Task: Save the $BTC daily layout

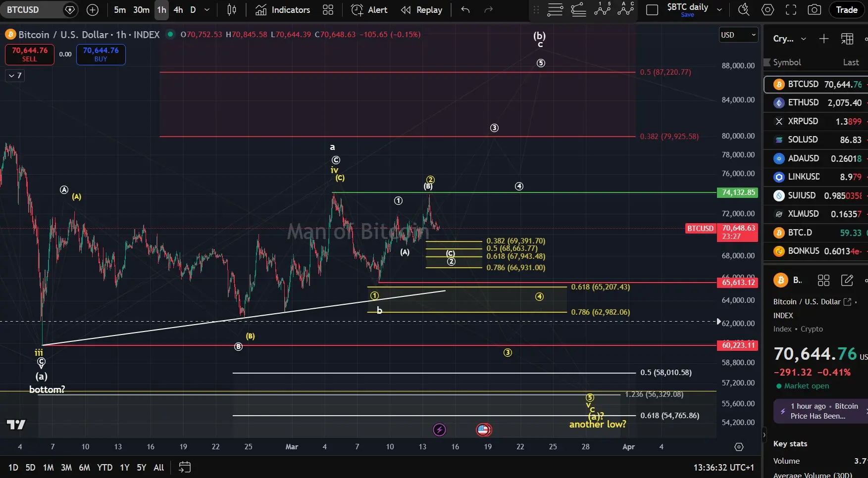Action: [687, 15]
